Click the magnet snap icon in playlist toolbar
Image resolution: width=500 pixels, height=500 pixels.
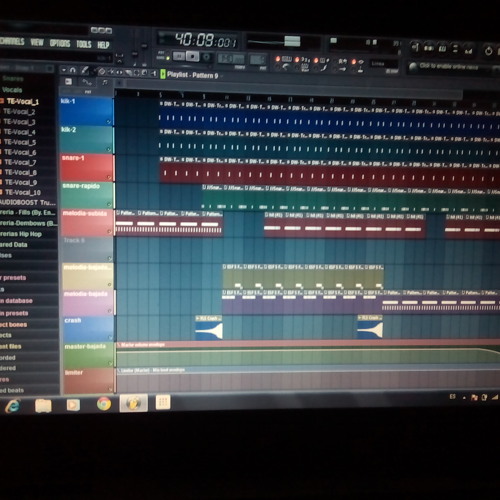[x=73, y=70]
